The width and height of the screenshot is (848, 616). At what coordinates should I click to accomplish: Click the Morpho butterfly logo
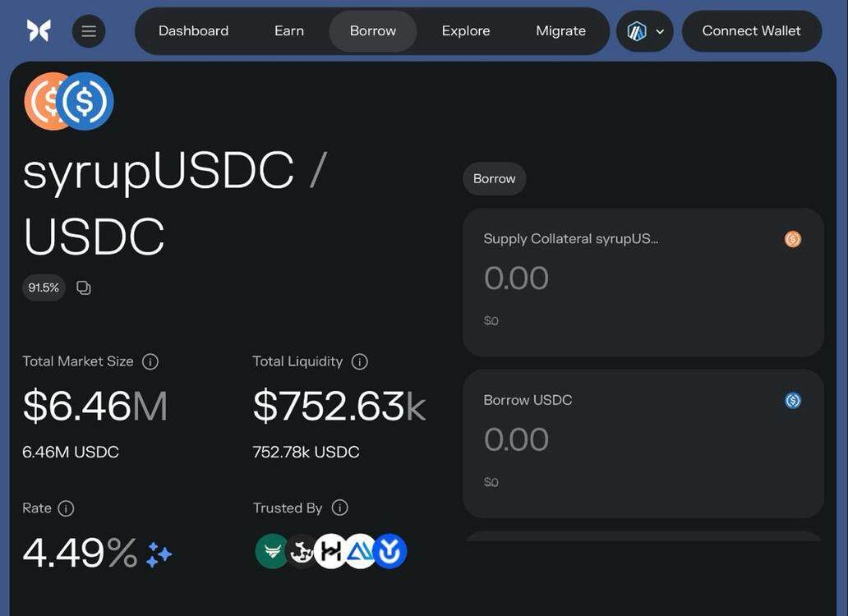(39, 31)
